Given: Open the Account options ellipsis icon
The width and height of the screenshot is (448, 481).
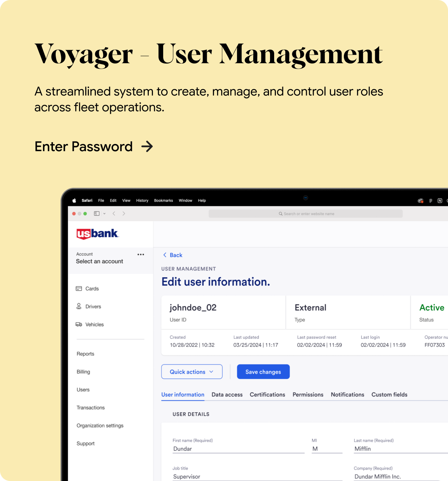Looking at the screenshot, I should tap(141, 254).
